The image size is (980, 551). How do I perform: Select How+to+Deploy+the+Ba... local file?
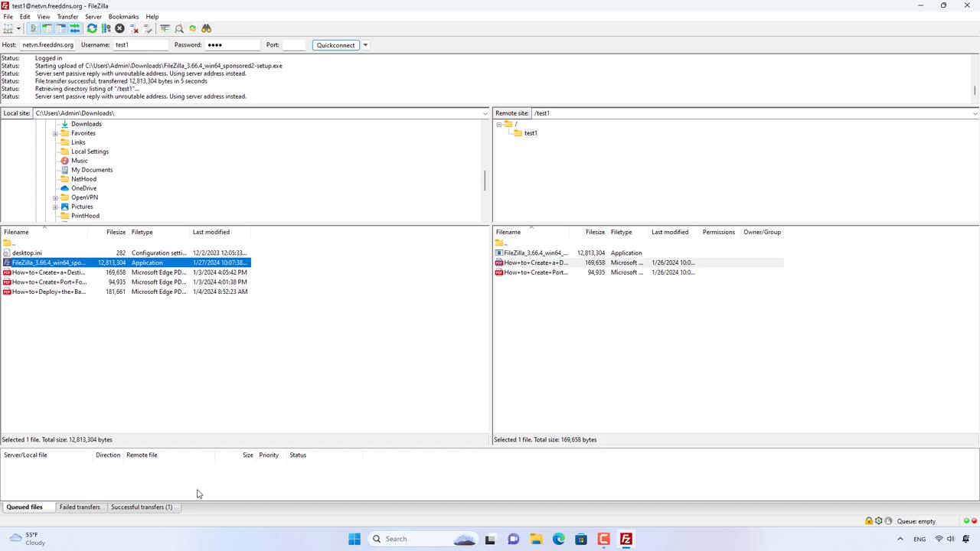tap(48, 292)
